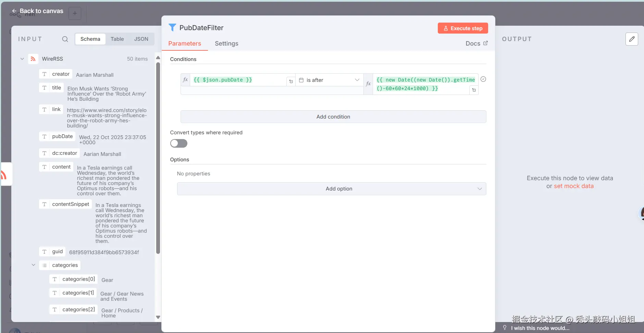Click the RSS node icon at left edge
Viewport: 644px width, 333px height.
pos(4,175)
